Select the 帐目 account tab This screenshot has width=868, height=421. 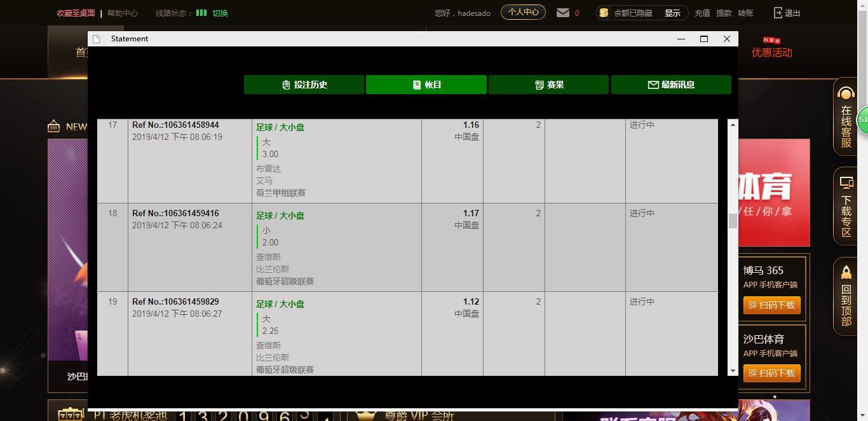pyautogui.click(x=426, y=85)
